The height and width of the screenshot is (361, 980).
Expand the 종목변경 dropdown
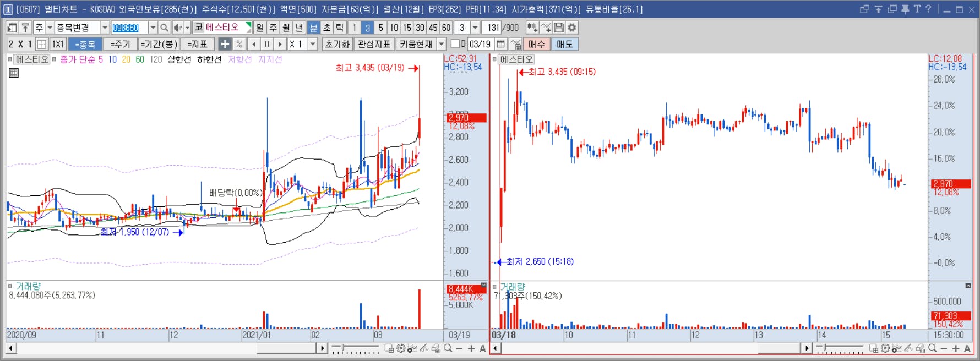[105, 28]
